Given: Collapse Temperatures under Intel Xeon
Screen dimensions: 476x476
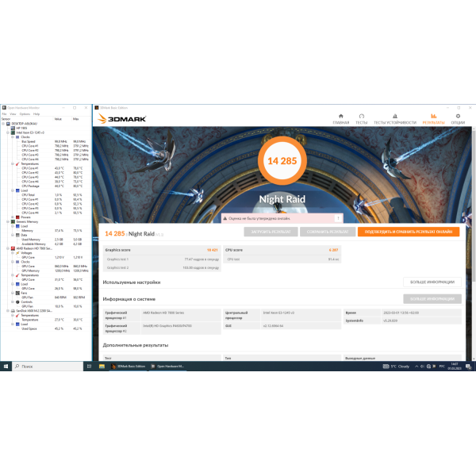Looking at the screenshot, I should pos(13,164).
